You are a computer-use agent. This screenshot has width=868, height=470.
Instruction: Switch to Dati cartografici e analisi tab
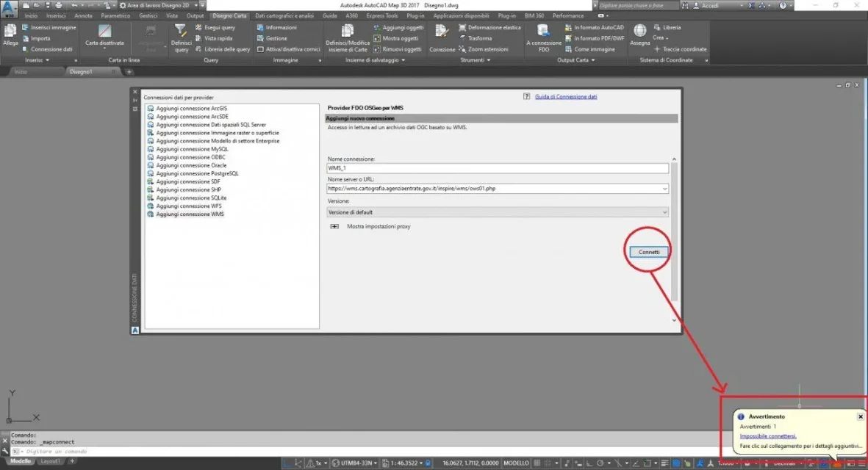pos(284,16)
